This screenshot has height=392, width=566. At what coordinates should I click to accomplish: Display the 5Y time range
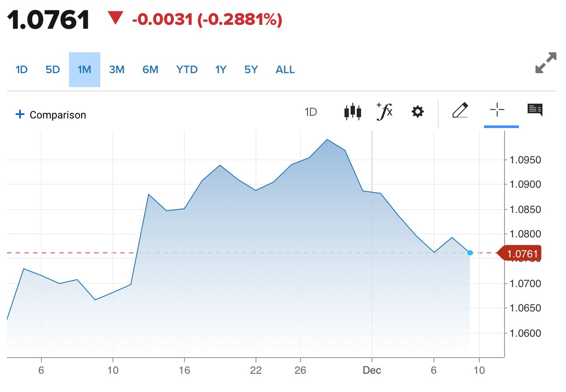click(x=251, y=70)
